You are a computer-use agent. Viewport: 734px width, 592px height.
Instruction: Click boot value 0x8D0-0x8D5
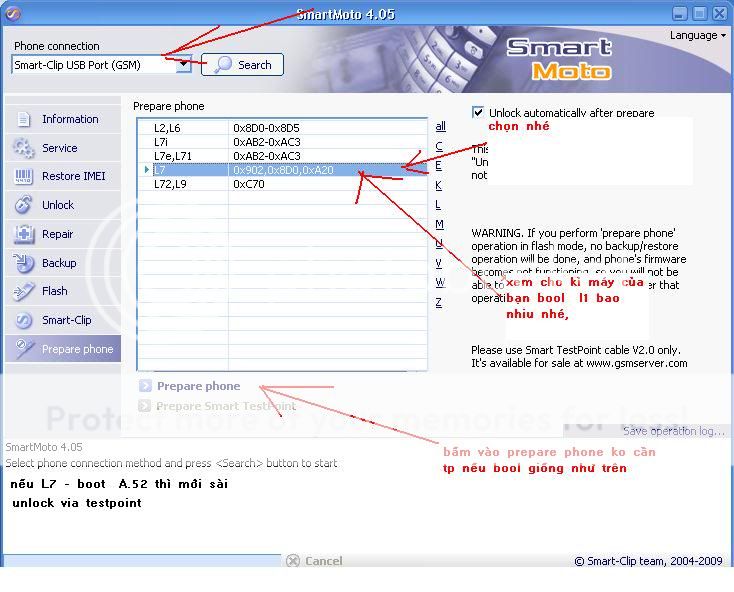click(266, 128)
